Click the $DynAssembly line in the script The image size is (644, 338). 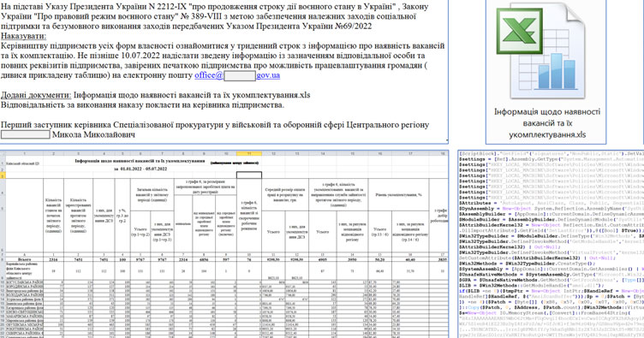click(552, 209)
